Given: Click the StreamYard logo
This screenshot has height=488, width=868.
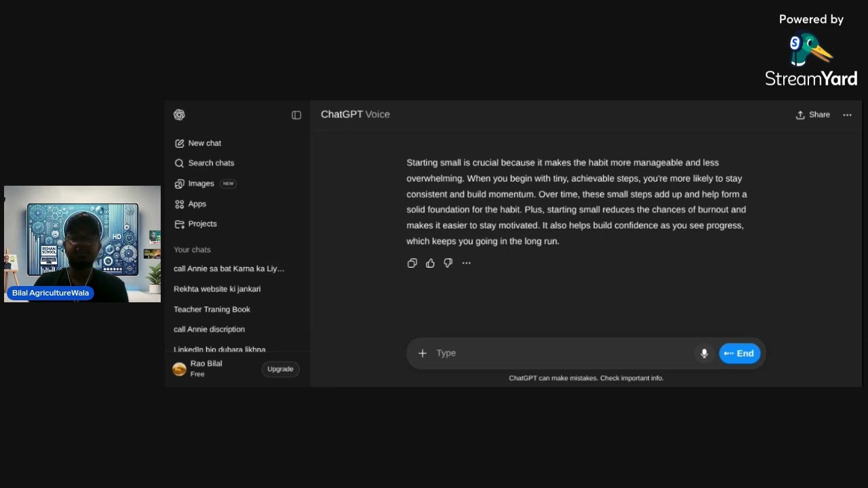Looking at the screenshot, I should pyautogui.click(x=811, y=61).
